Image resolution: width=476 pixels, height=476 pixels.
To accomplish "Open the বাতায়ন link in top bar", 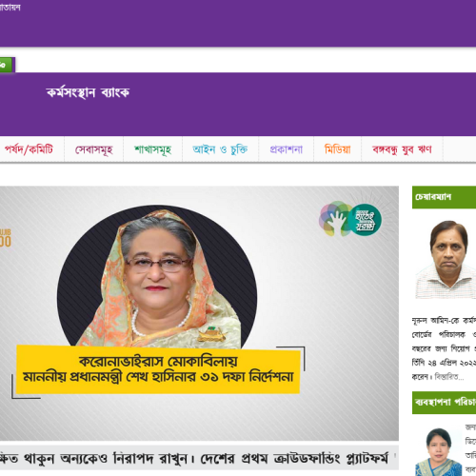I will point(10,8).
